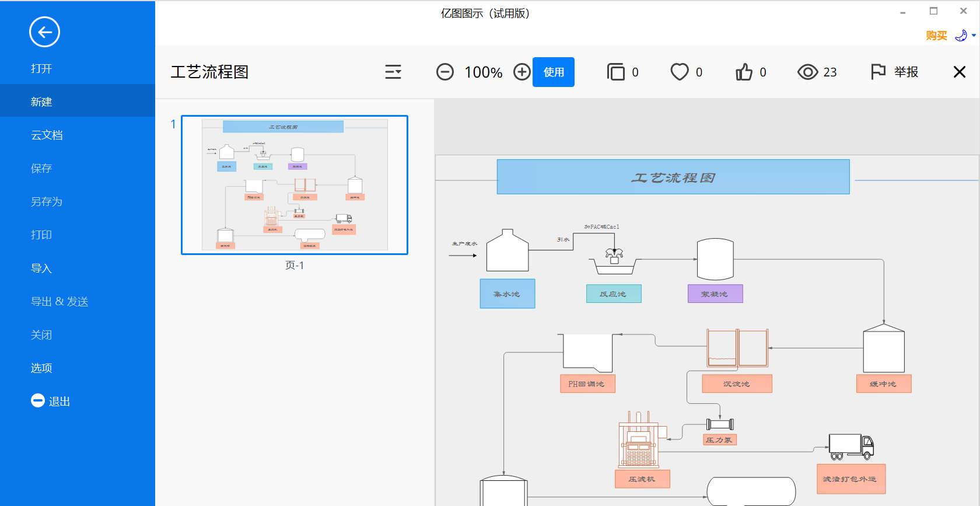Click the 缓冲池 label box
Screen dimensions: 980x506
[x=884, y=383]
